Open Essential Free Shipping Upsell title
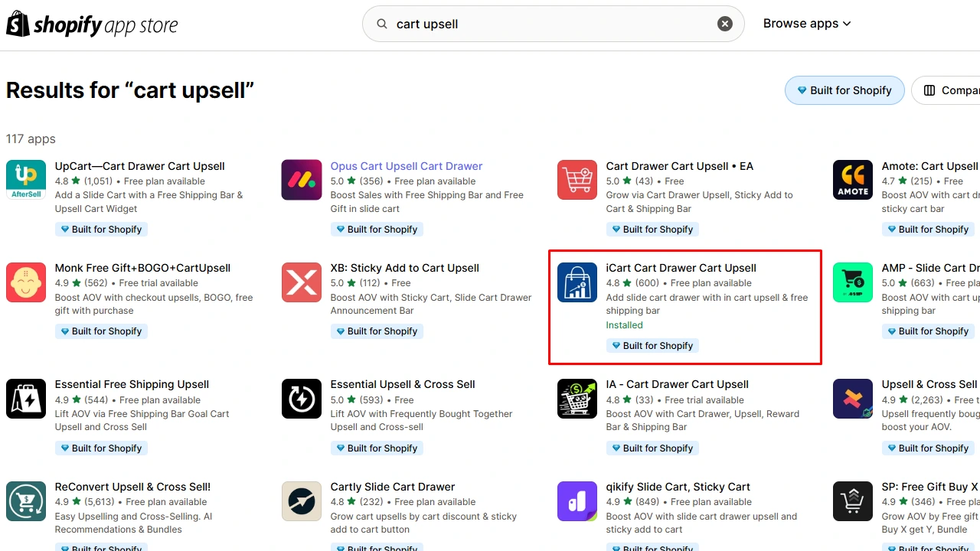This screenshot has height=551, width=980. point(132,384)
